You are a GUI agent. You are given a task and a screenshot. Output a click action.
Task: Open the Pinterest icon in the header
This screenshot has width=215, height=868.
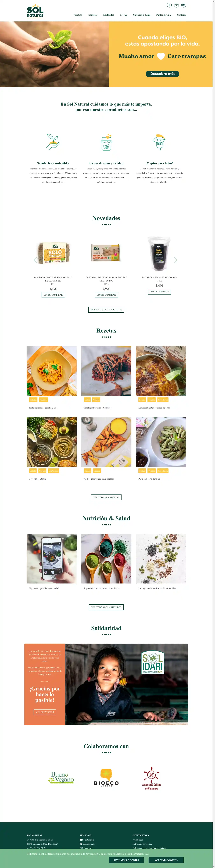pyautogui.click(x=176, y=5)
